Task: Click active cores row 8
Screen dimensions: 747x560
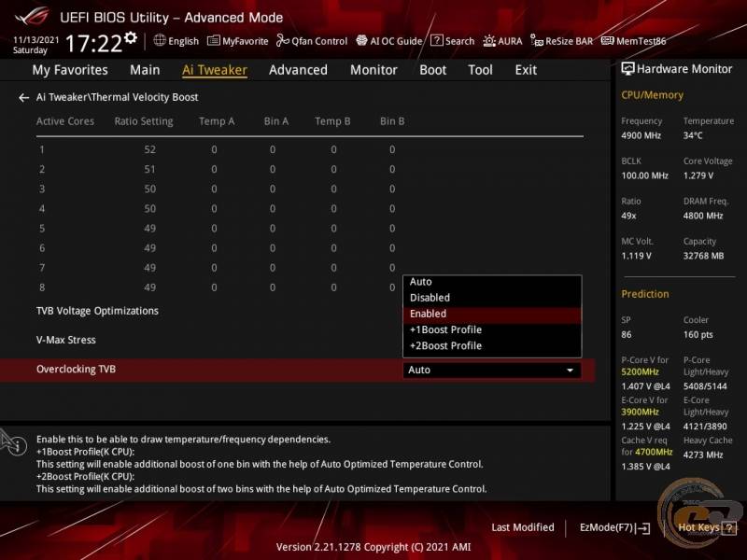Action: coord(42,287)
